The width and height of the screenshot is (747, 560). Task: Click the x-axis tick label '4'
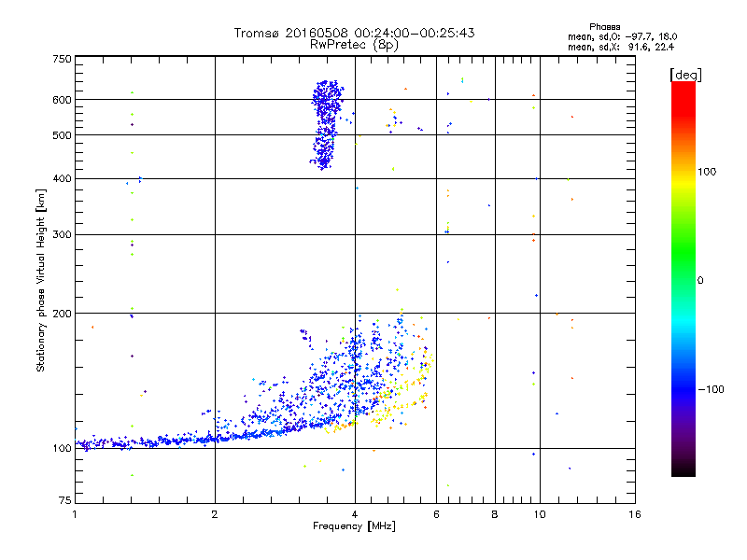(355, 514)
